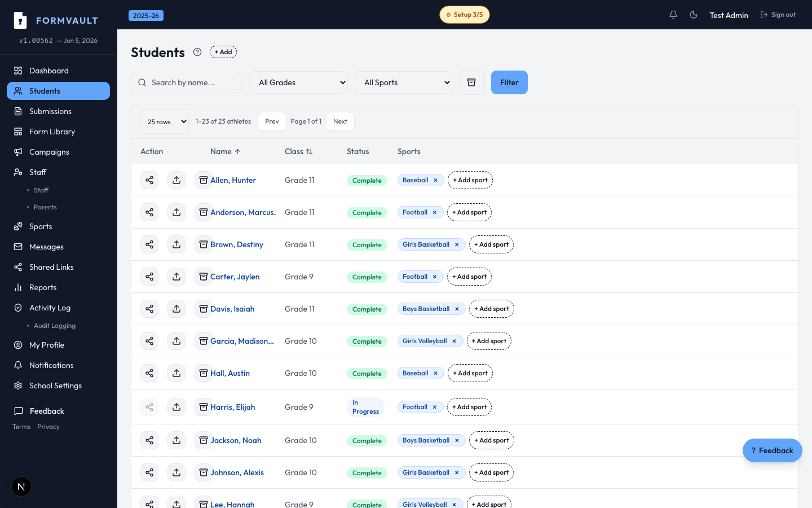
Task: Go to the Next page
Action: click(x=340, y=121)
